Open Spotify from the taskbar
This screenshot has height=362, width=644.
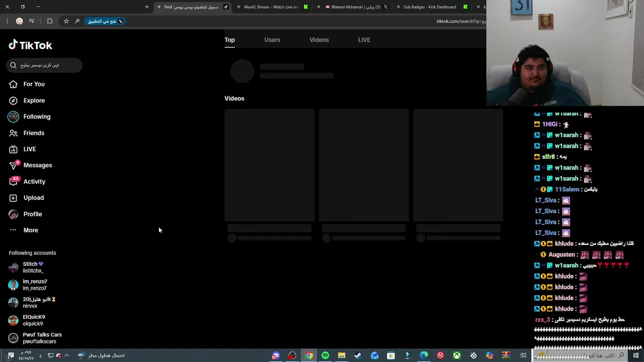(325, 355)
